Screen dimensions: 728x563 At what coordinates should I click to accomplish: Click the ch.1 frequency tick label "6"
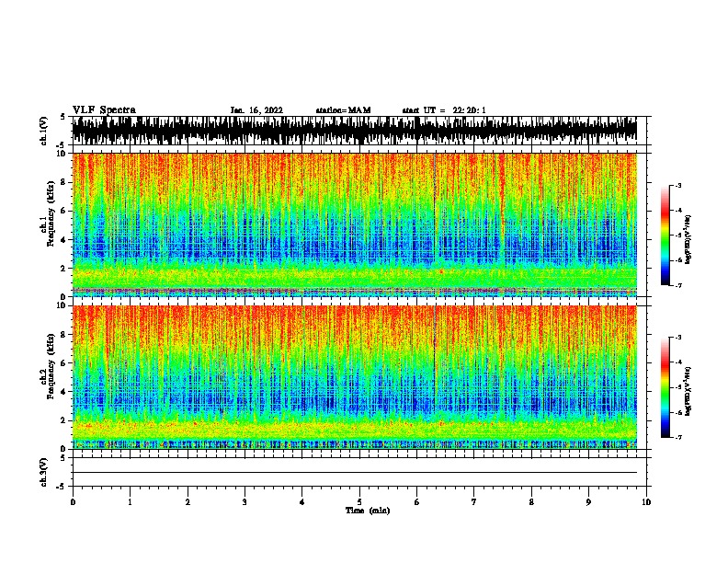pos(65,211)
